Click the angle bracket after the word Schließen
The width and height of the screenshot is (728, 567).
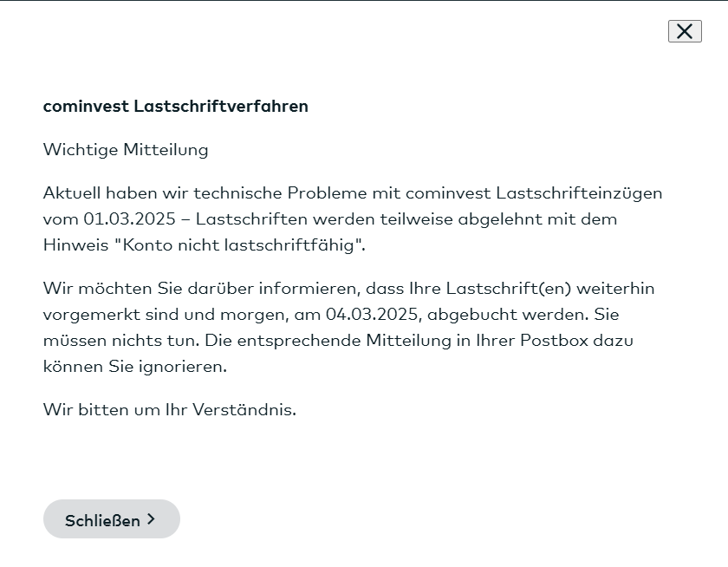tap(153, 518)
